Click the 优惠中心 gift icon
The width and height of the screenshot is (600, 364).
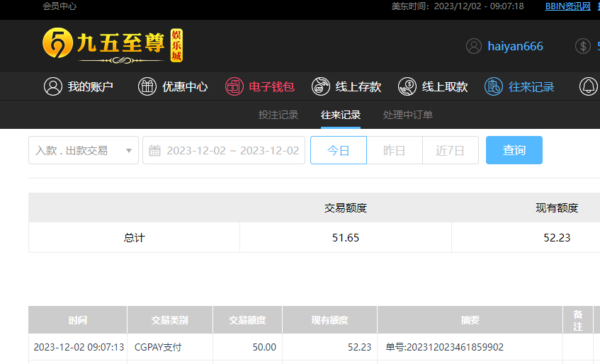pos(147,86)
